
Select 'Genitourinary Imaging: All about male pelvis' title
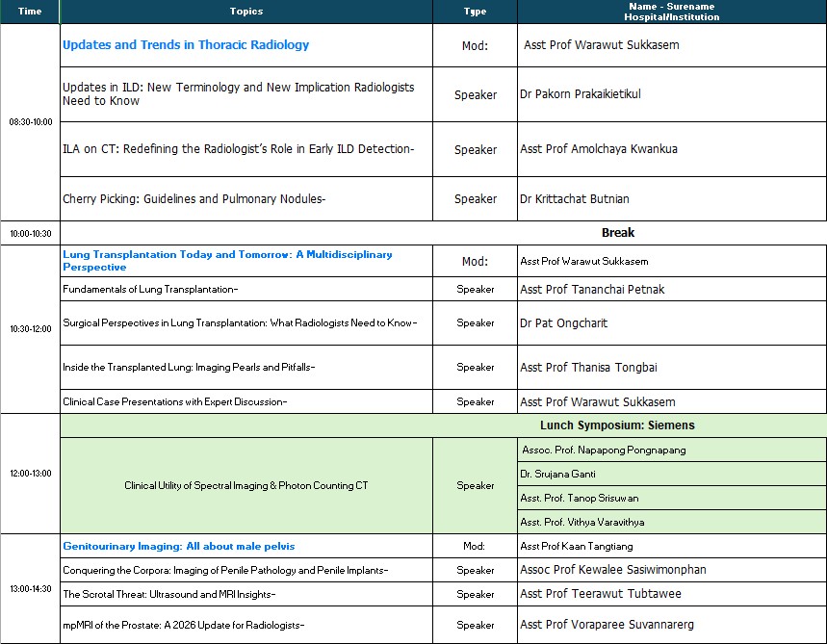pyautogui.click(x=179, y=546)
